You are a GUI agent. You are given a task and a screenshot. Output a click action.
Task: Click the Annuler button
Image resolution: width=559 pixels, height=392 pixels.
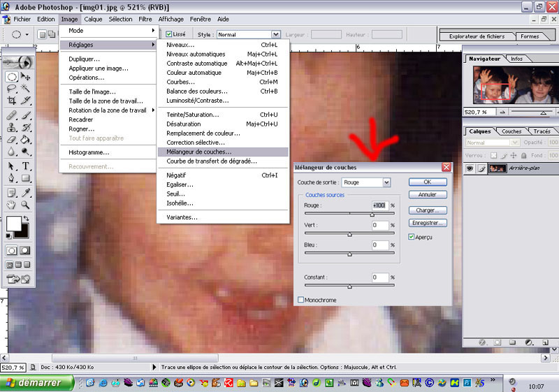(428, 194)
